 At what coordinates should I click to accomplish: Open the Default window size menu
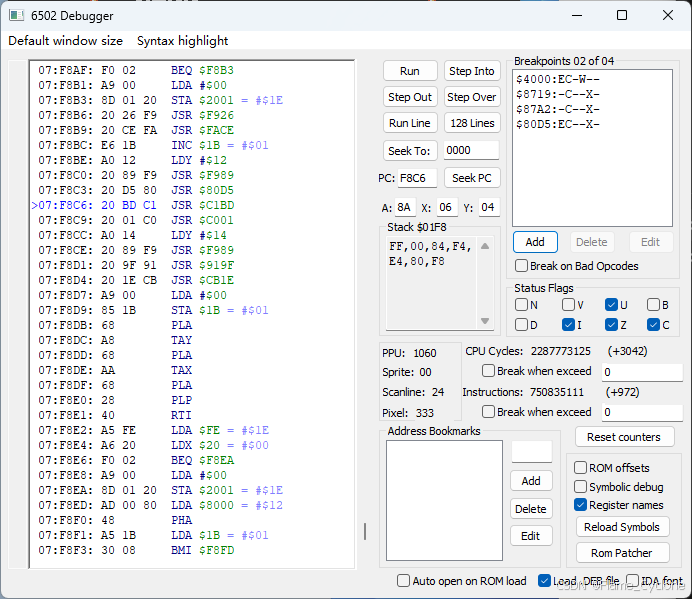point(65,41)
